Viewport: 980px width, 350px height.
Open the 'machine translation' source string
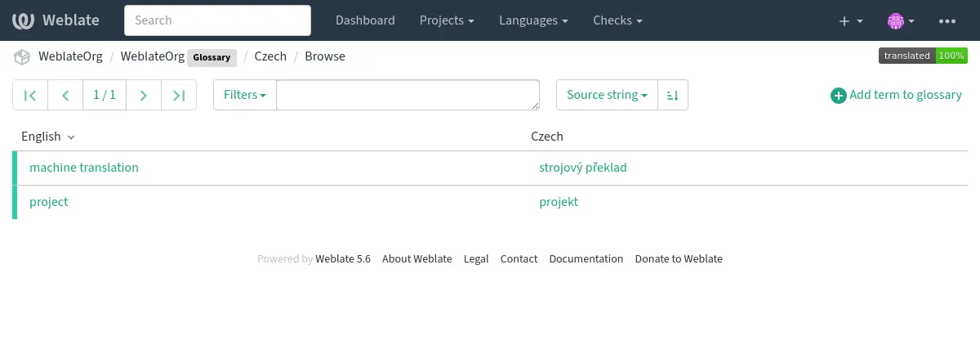84,168
